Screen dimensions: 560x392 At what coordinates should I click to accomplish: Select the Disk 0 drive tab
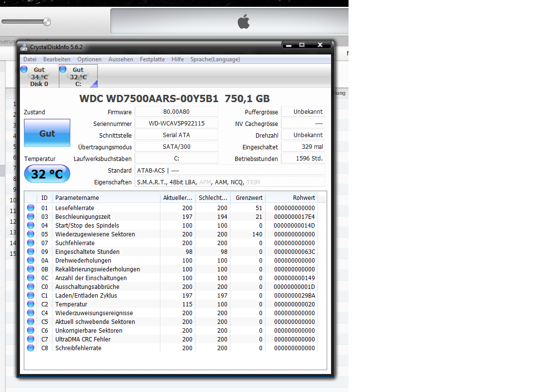click(x=39, y=76)
